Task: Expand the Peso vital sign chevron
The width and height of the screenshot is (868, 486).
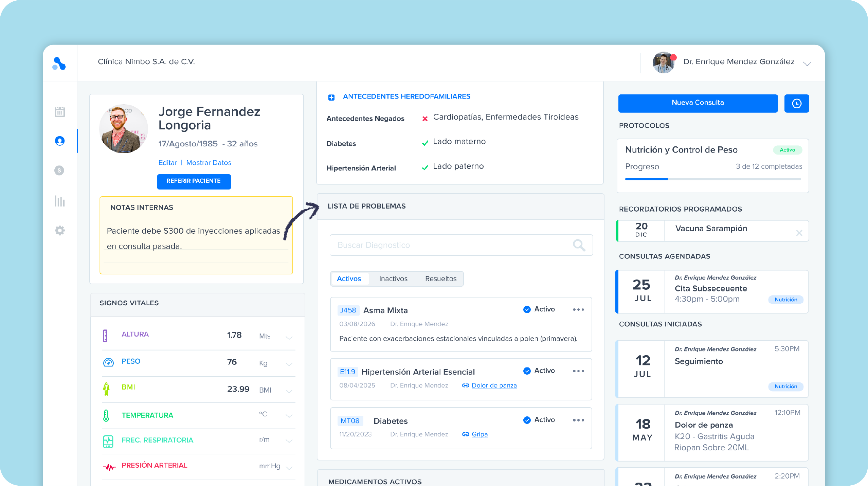Action: coord(289,364)
